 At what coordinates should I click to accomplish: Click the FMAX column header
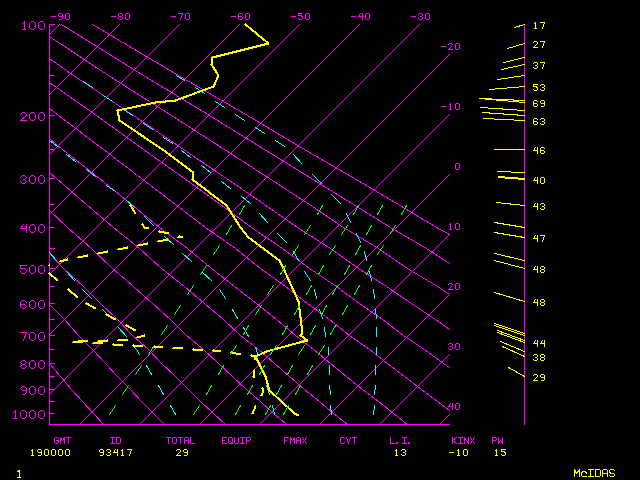click(x=295, y=440)
